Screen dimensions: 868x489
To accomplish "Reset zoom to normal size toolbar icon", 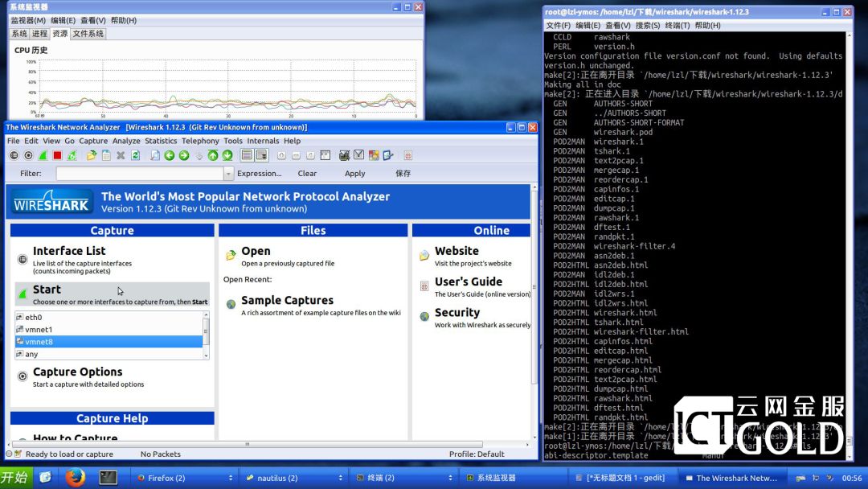I will coord(310,155).
